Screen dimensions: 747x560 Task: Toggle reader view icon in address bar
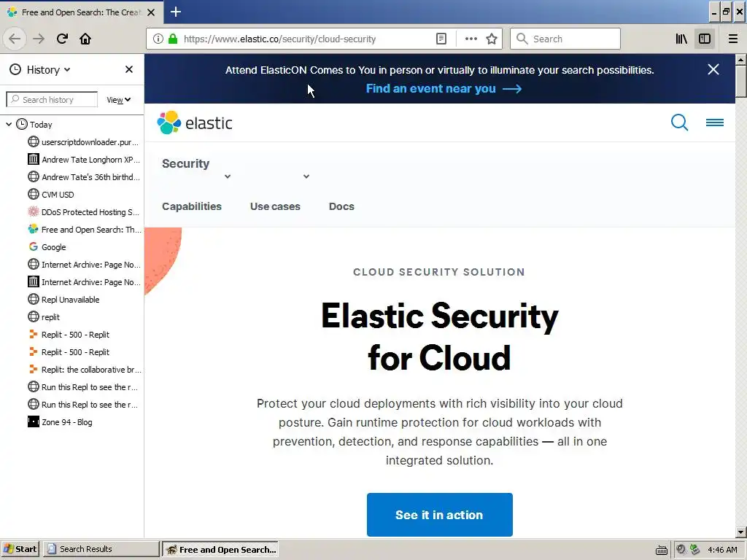441,39
